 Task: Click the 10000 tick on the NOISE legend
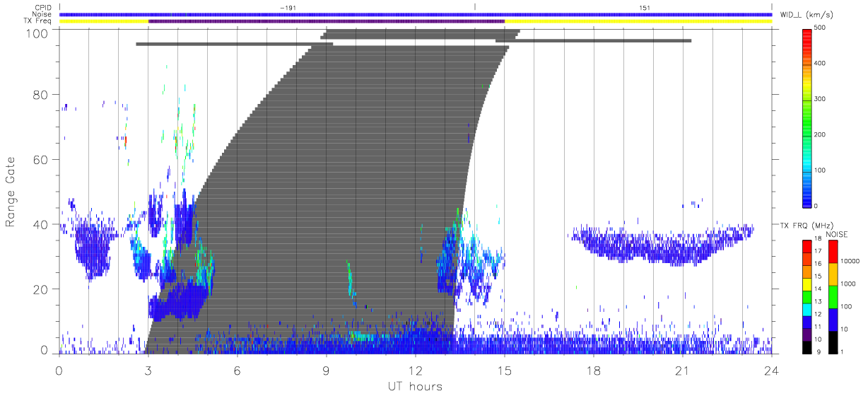[x=851, y=261]
